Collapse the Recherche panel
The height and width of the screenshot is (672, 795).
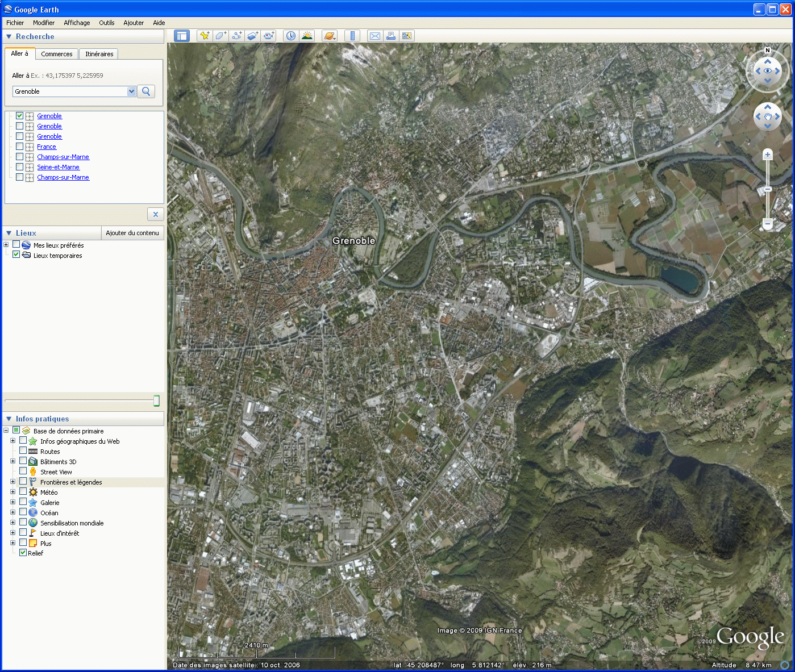pyautogui.click(x=9, y=36)
